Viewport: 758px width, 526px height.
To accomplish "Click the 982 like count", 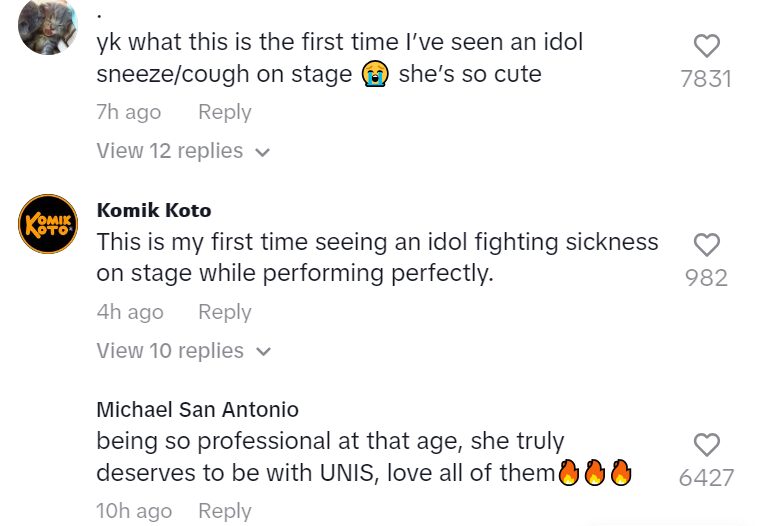I will [706, 278].
